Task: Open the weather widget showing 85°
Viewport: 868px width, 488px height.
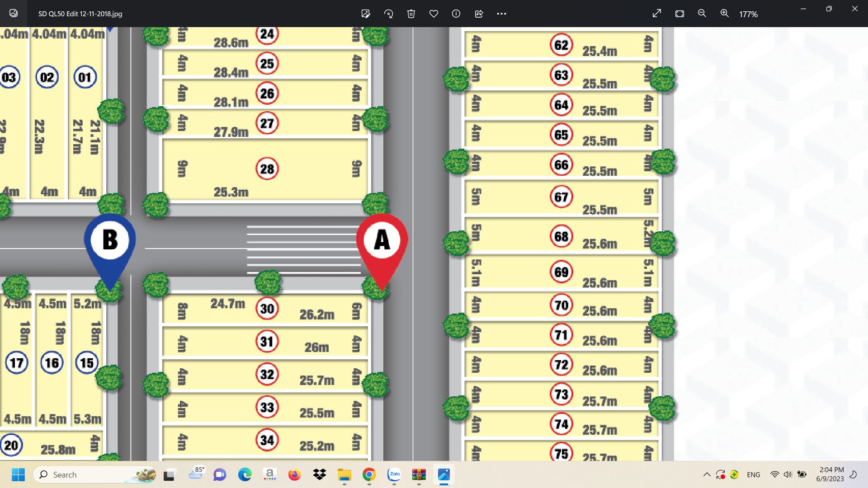Action: tap(196, 474)
